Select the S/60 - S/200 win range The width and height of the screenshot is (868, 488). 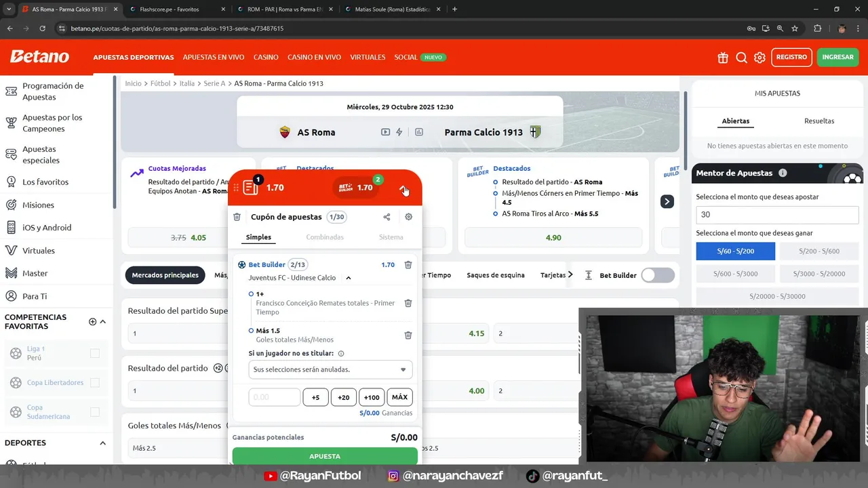coord(736,251)
